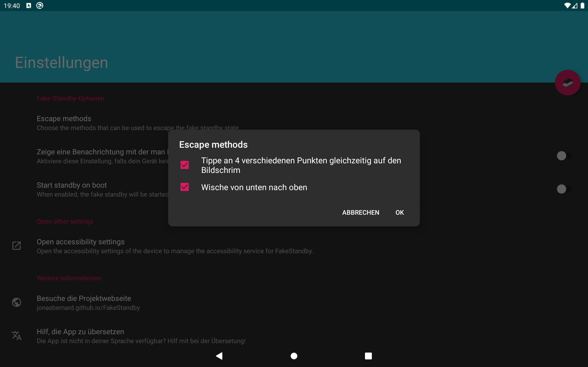
Task: Tap the keyboard indicator icon in status bar
Action: click(29, 6)
